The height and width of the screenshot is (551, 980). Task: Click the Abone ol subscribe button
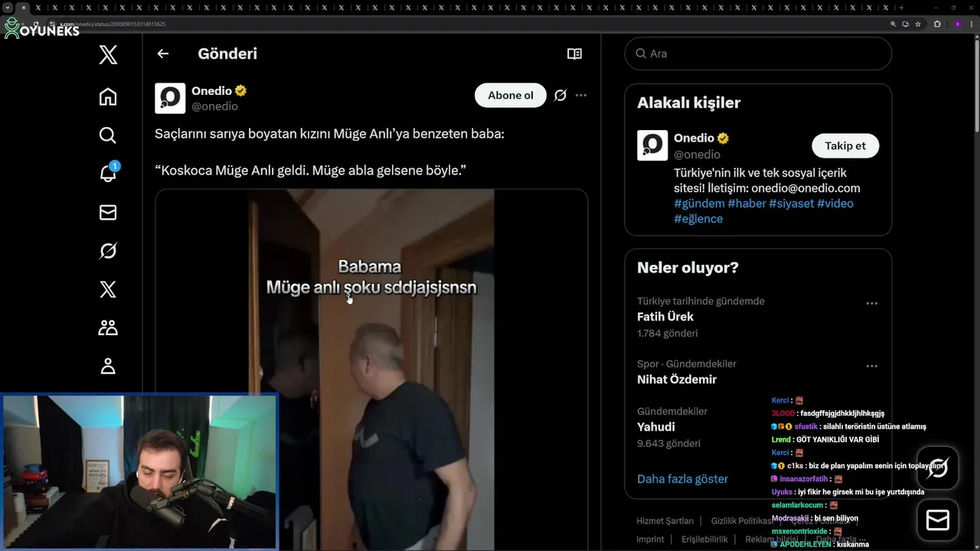click(x=511, y=96)
